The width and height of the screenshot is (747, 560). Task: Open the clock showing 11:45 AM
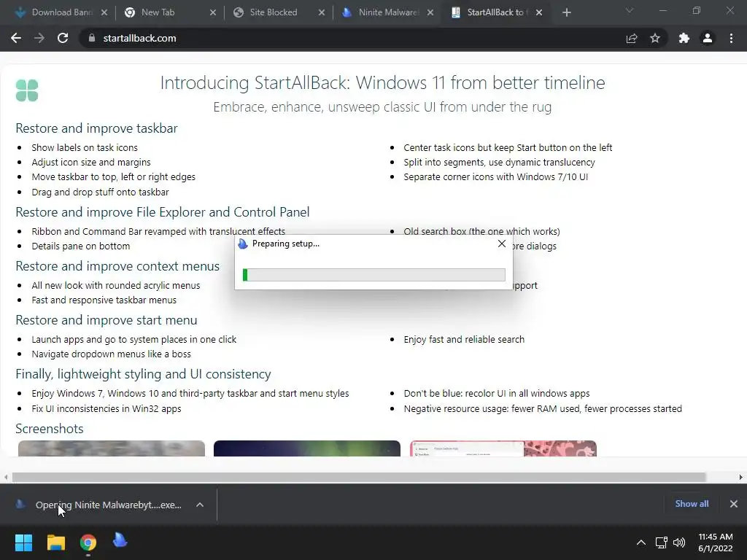(715, 542)
